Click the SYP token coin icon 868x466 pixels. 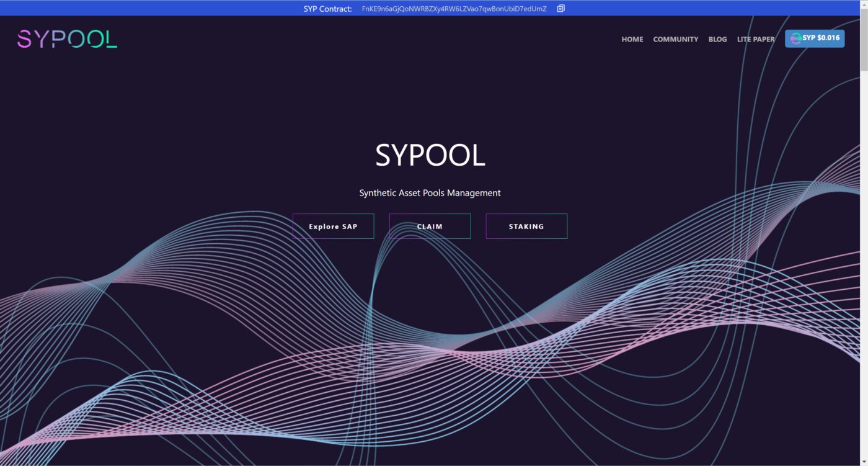tap(795, 38)
